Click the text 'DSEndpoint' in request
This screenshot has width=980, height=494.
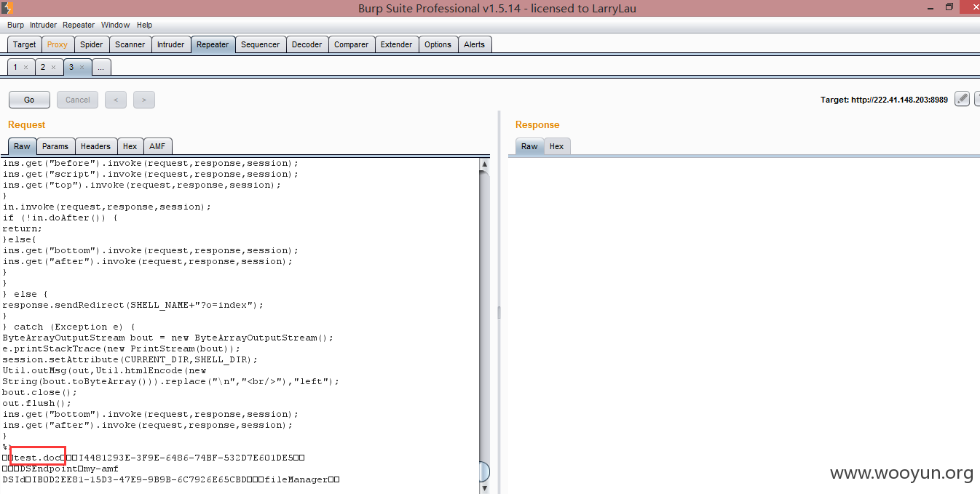click(x=50, y=469)
